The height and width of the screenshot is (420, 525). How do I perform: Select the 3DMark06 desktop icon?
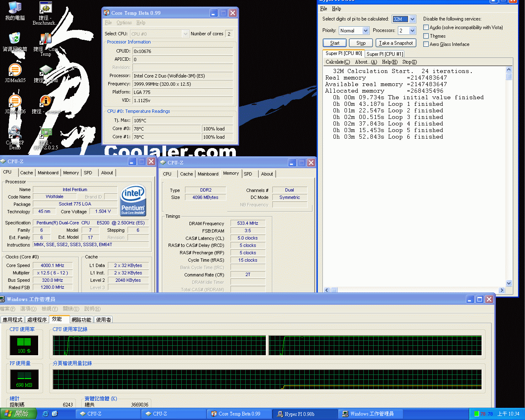coord(15,104)
